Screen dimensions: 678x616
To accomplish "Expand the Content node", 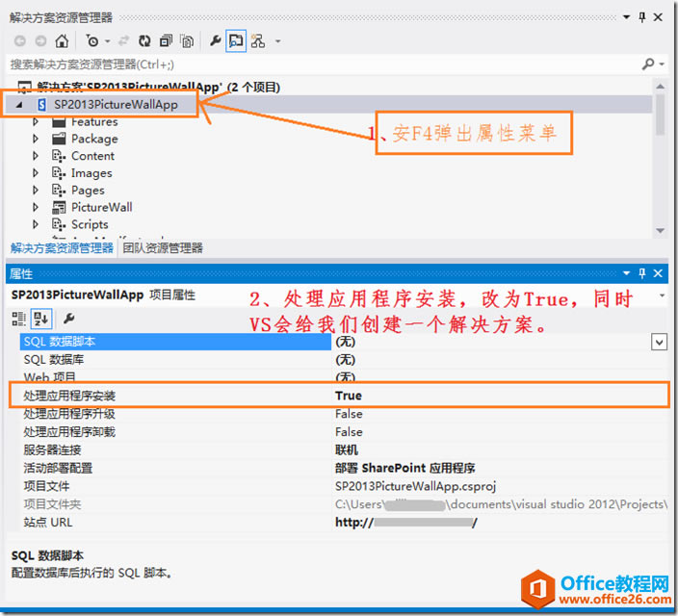I will (x=36, y=156).
